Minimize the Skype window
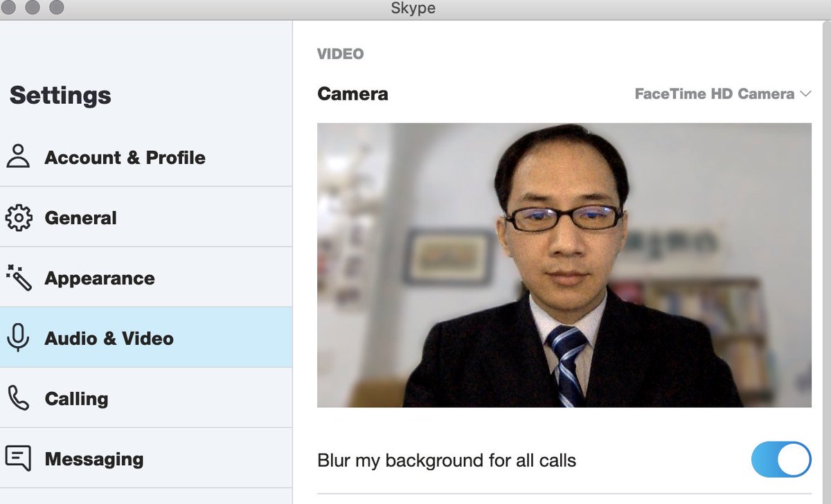The image size is (831, 504). click(x=33, y=7)
